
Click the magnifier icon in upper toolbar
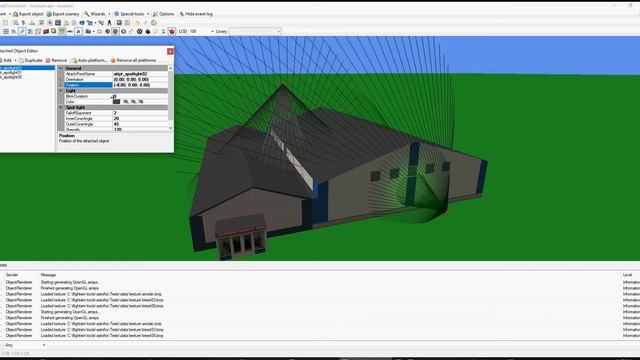[16, 23]
